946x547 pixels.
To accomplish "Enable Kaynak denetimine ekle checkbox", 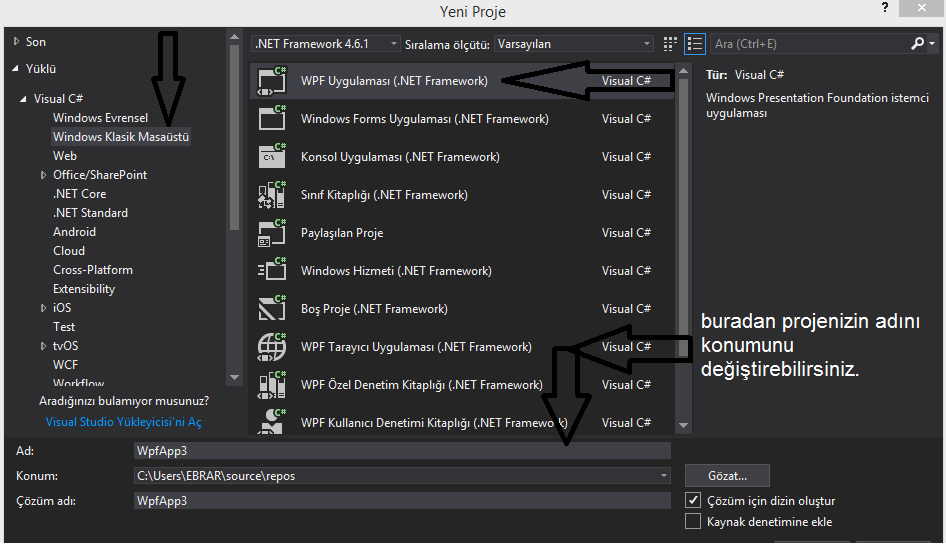I will coord(693,521).
